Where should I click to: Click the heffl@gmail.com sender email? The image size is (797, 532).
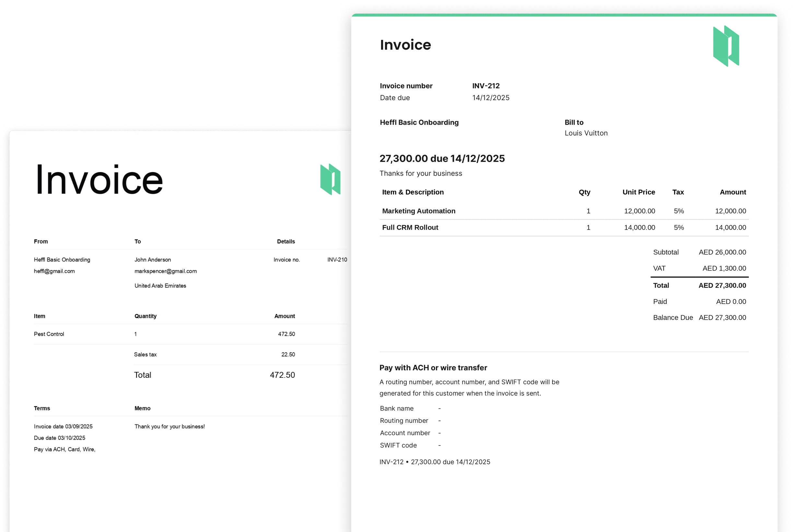(54, 271)
